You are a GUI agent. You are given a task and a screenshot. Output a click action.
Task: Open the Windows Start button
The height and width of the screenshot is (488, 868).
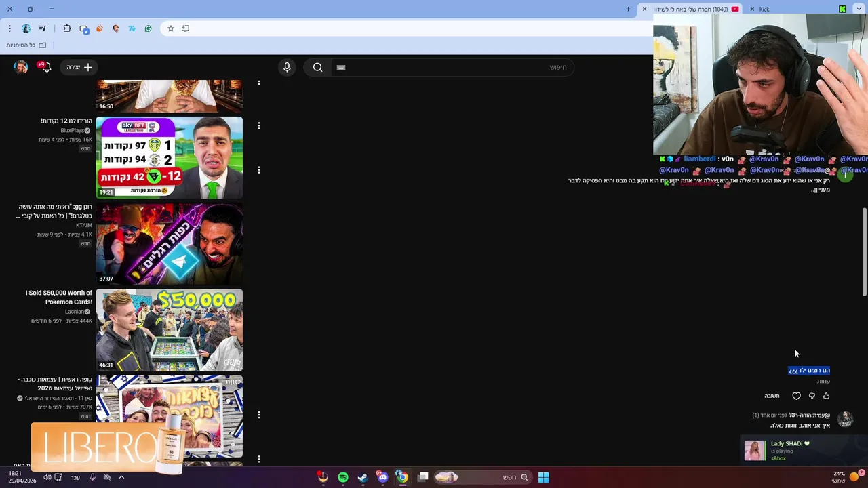point(543,477)
